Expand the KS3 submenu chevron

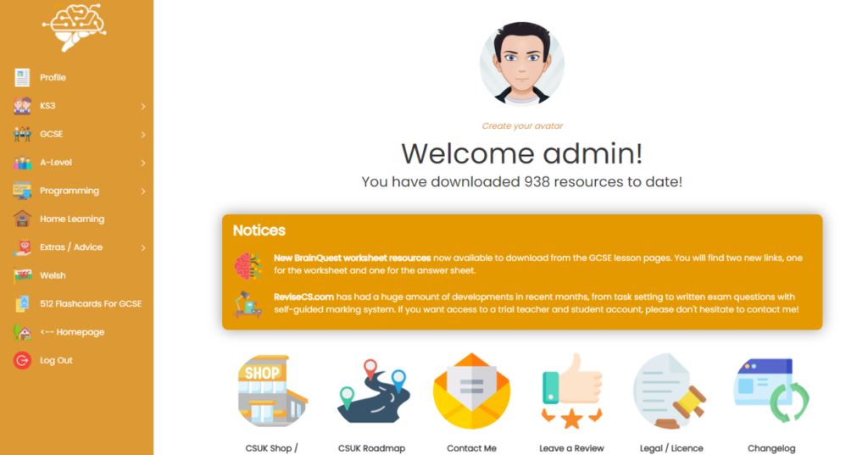142,106
